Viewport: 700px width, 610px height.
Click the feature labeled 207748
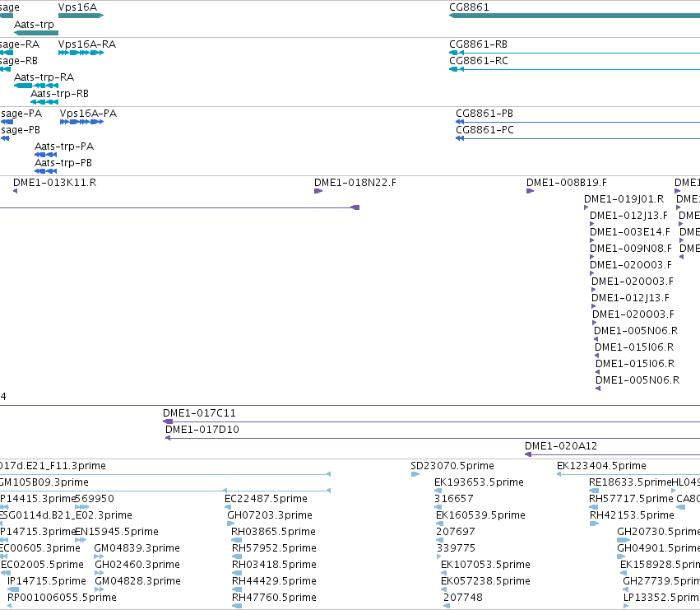point(463,598)
